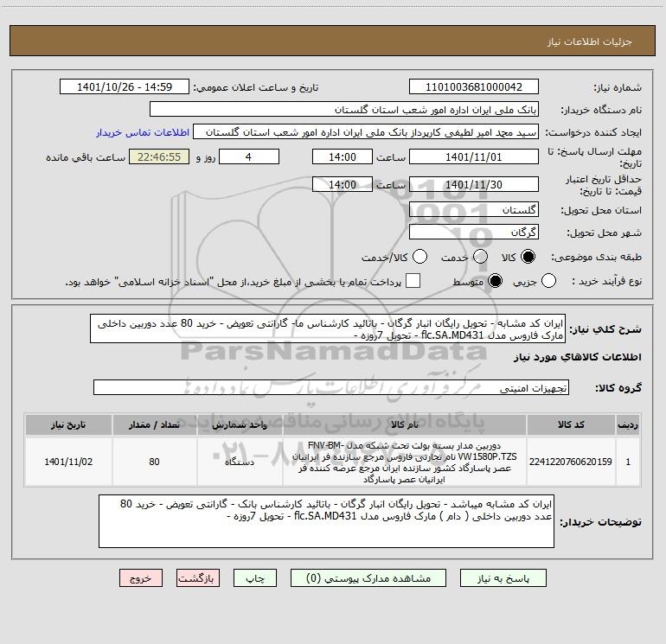This screenshot has height=644, width=666.
Task: Click the response deadline date 1401/11/01
Action: click(x=474, y=156)
